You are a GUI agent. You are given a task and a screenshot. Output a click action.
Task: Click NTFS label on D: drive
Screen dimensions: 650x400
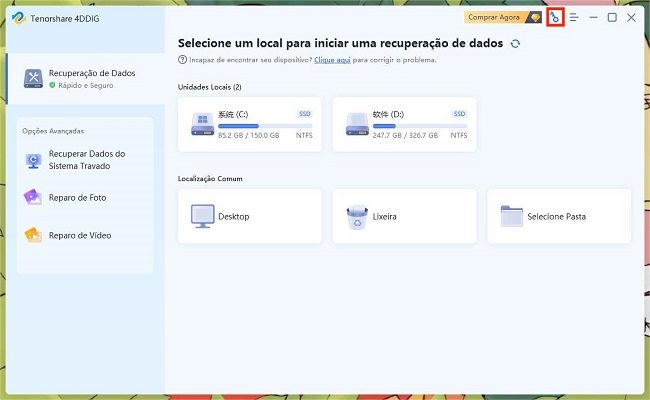[x=458, y=136]
